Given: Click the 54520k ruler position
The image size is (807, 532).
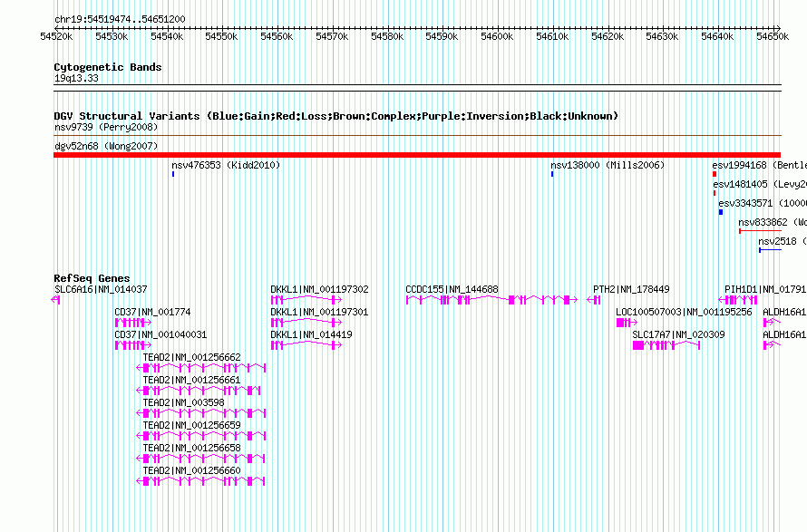Looking at the screenshot, I should point(56,37).
